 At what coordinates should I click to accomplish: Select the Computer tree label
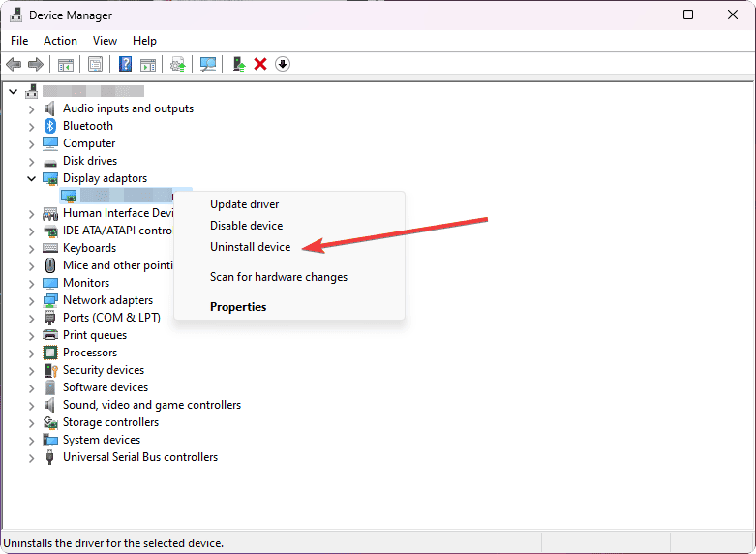pos(89,143)
